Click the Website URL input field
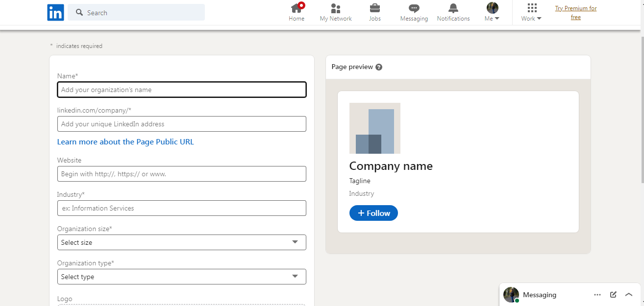The image size is (644, 306). click(x=181, y=174)
